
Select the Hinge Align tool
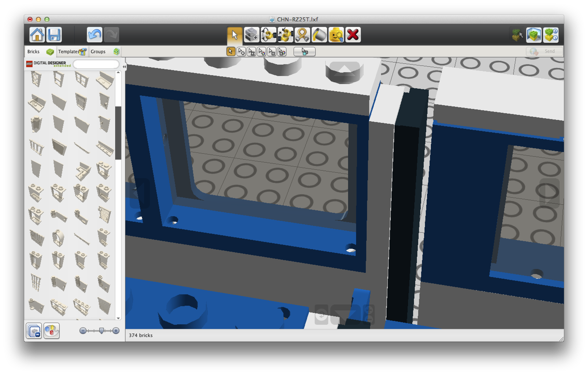[285, 35]
